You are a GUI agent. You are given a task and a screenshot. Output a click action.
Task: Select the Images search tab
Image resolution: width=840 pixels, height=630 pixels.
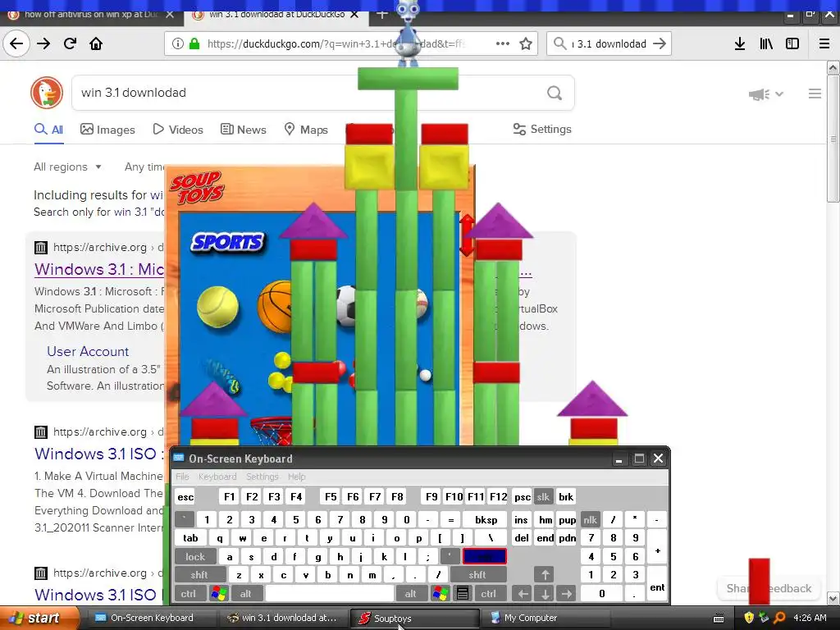click(x=107, y=130)
